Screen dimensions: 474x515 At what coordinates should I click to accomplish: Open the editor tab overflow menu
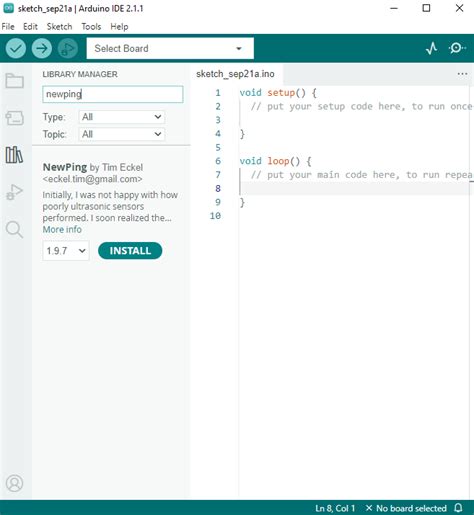(x=462, y=74)
